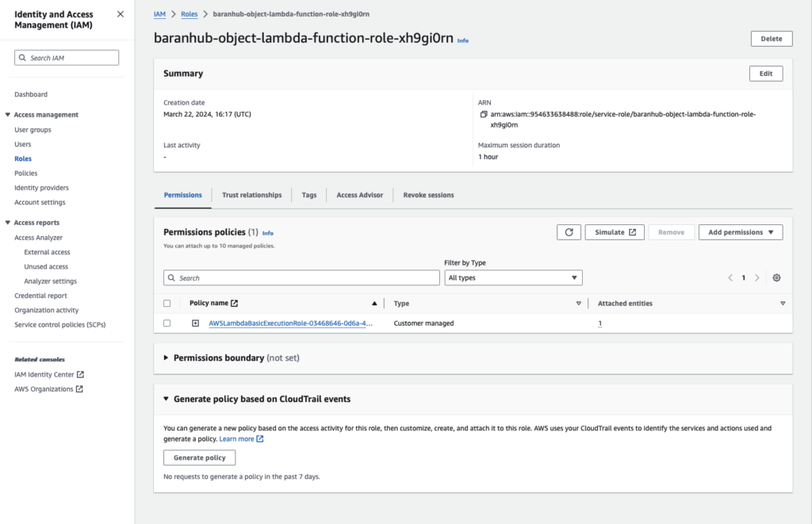Focus the policies Search input field
This screenshot has width=812, height=524.
coord(301,278)
